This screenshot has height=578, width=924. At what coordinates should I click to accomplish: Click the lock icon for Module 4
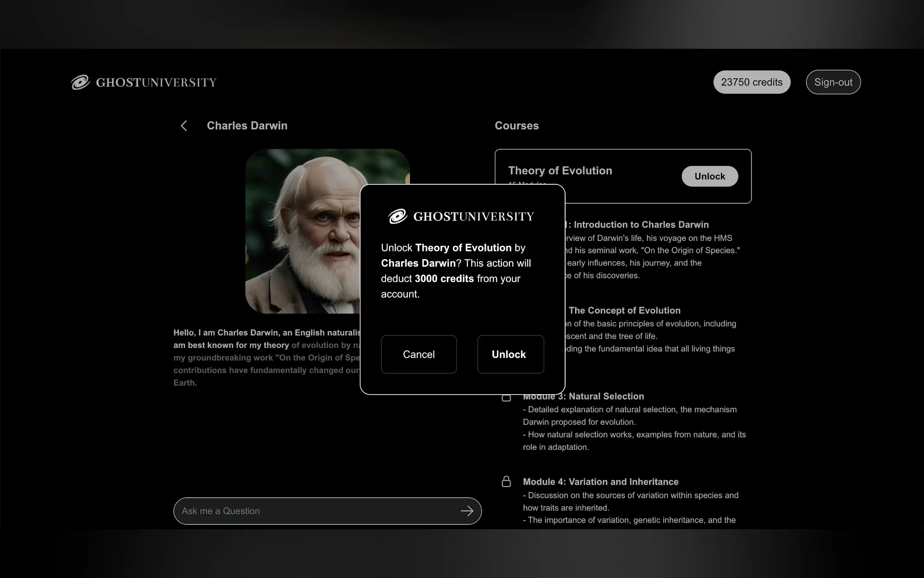point(506,482)
